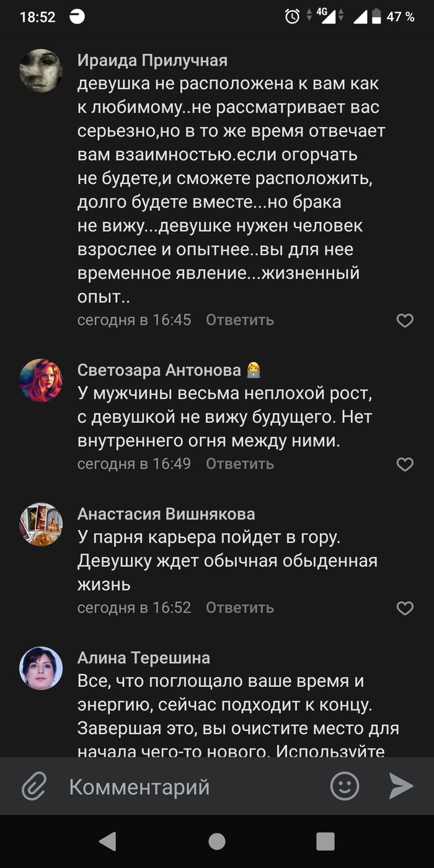This screenshot has width=434, height=868.
Task: Like Светозара Антонова's comment with the heart
Action: pyautogui.click(x=405, y=464)
